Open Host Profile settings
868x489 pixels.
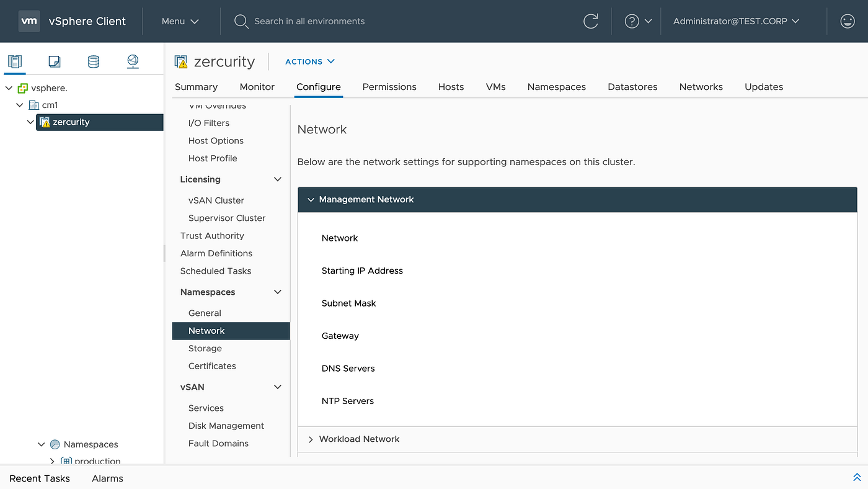213,158
